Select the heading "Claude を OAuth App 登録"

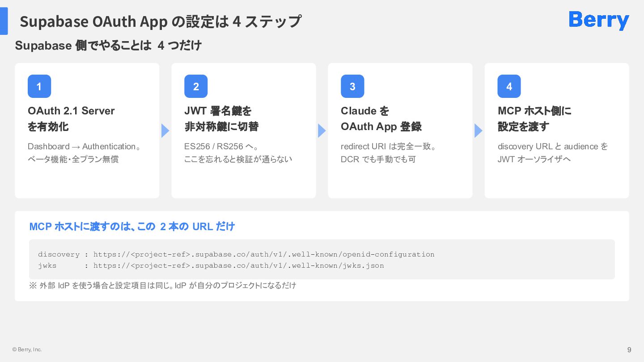click(381, 118)
